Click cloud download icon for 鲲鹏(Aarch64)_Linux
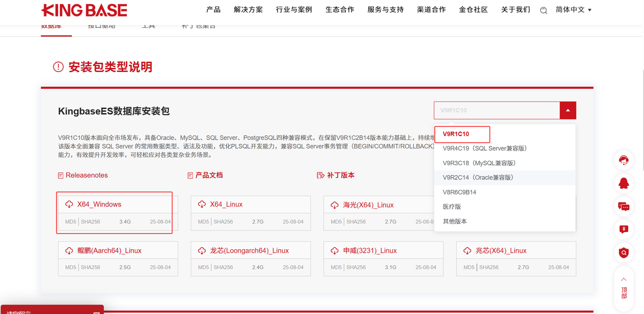This screenshot has width=644, height=314. coord(69,250)
